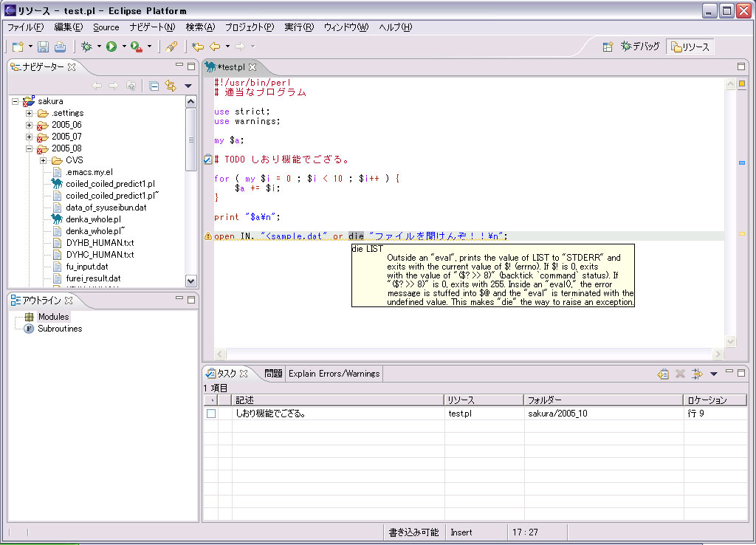Switch to the Explain Errors/Warnings tab
The height and width of the screenshot is (545, 756).
334,373
